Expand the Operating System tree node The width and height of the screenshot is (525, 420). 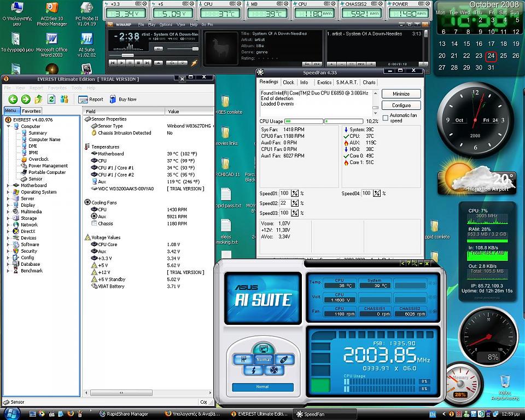(x=8, y=192)
